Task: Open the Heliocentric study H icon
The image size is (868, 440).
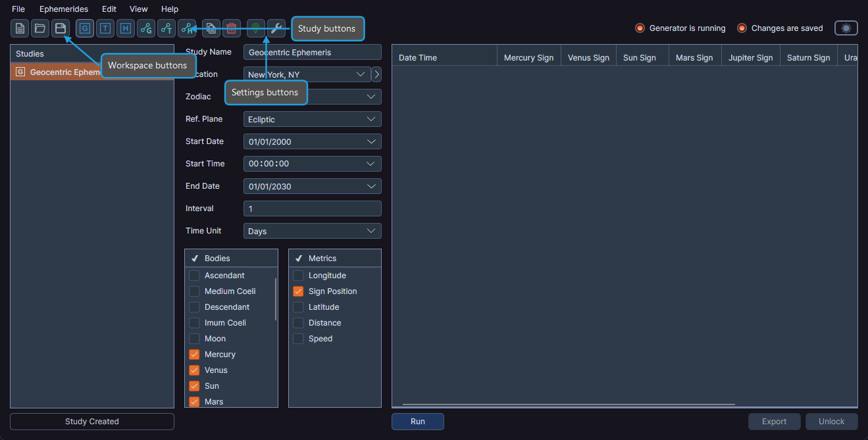Action: [x=125, y=28]
